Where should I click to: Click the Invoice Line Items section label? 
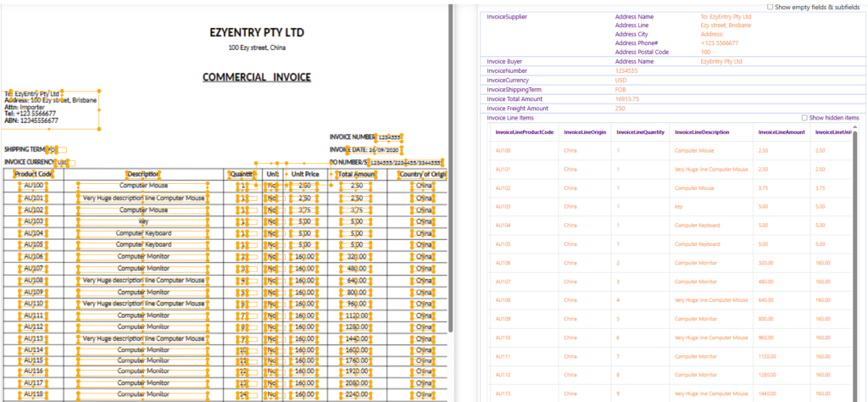point(509,118)
